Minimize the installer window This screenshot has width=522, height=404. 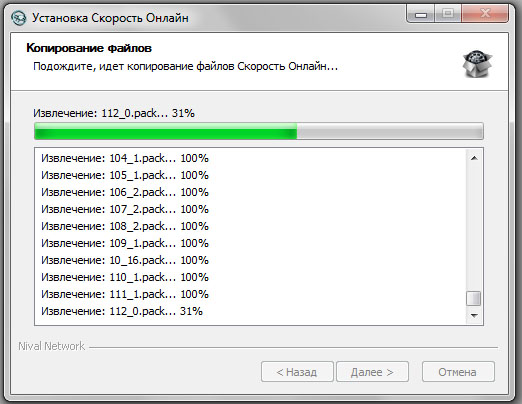(x=421, y=15)
